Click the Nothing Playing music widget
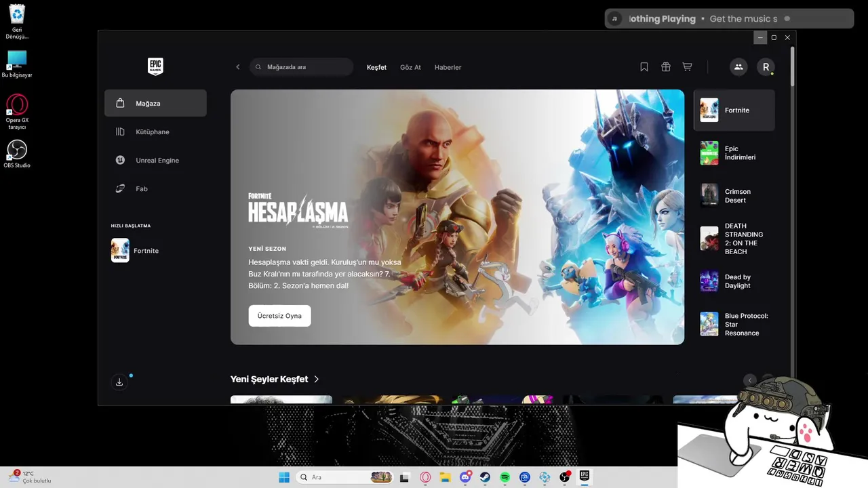 (x=729, y=19)
